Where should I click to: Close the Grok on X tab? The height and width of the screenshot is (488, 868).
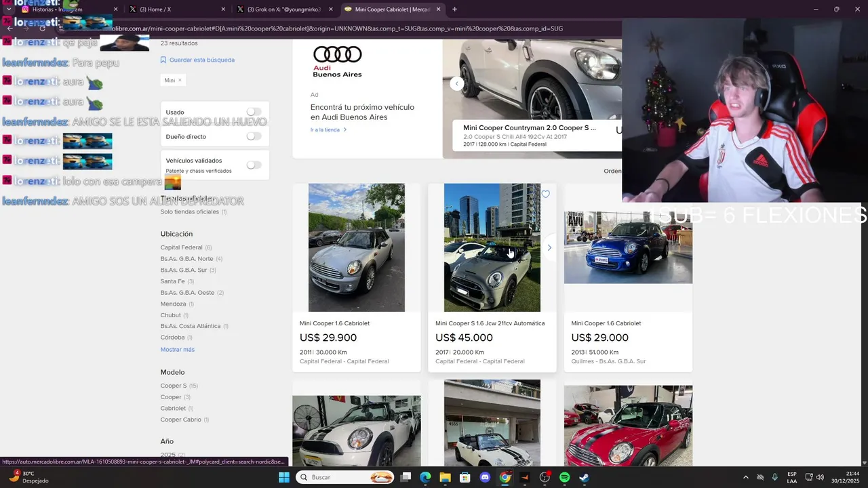coord(331,9)
